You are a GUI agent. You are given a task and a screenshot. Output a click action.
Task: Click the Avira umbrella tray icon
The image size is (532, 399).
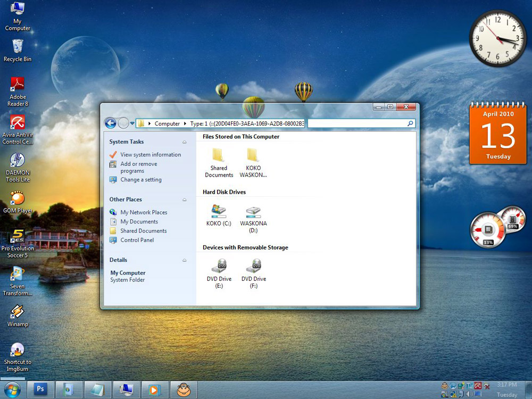[478, 386]
